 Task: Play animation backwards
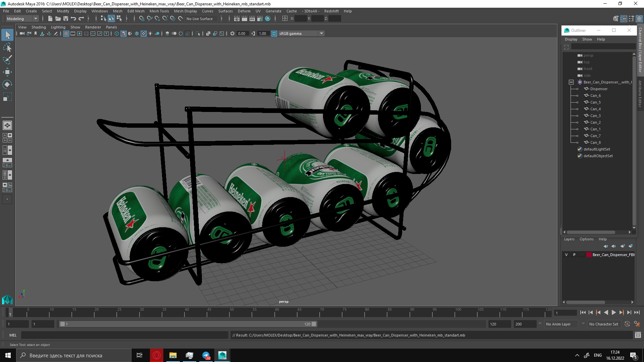606,312
